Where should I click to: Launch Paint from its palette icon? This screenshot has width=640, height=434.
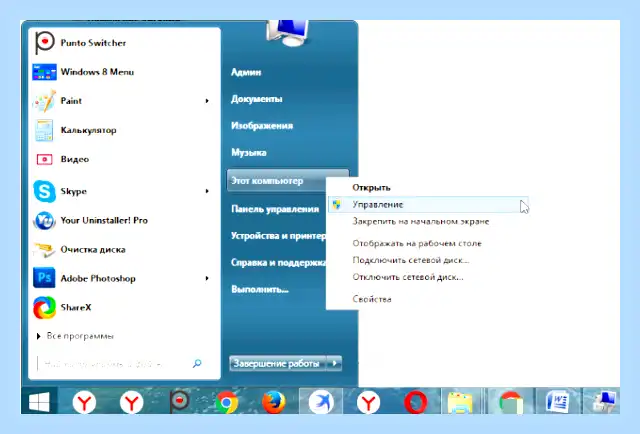pos(44,101)
